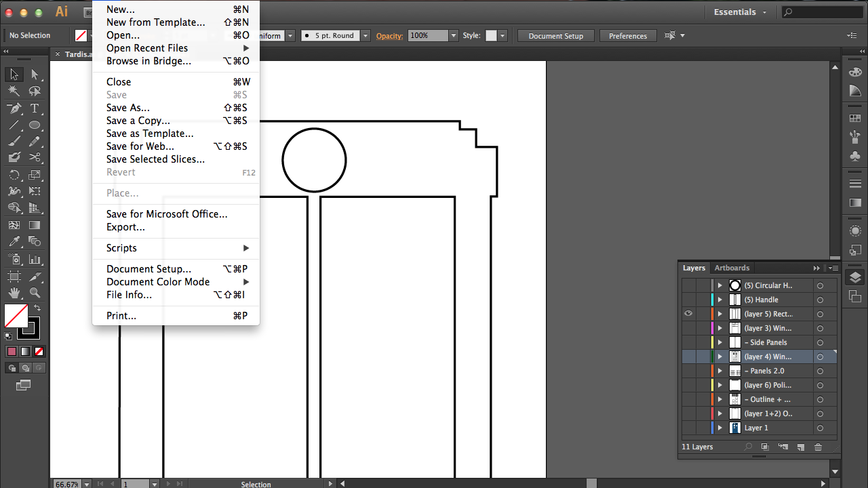Activate the Type tool
The height and width of the screenshot is (488, 868).
click(35, 108)
